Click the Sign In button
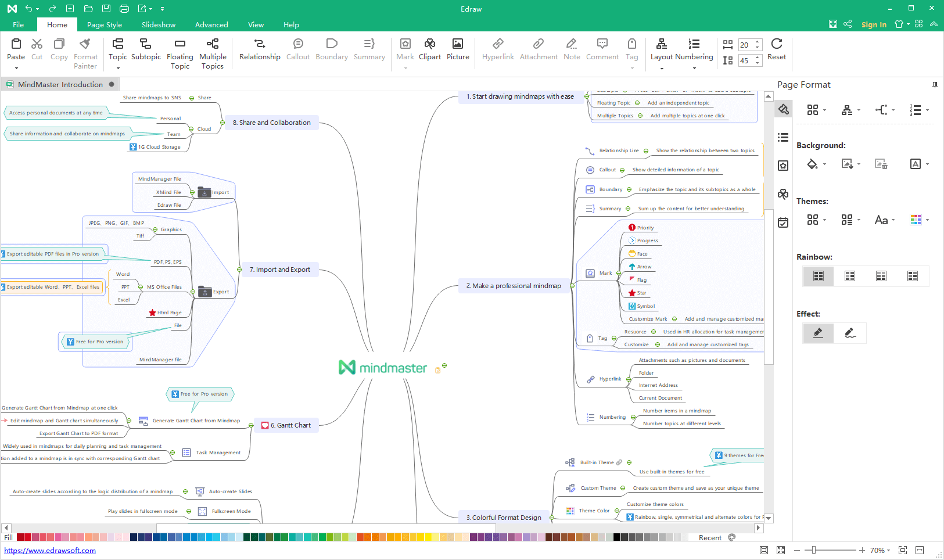Image resolution: width=944 pixels, height=560 pixels. (x=873, y=24)
